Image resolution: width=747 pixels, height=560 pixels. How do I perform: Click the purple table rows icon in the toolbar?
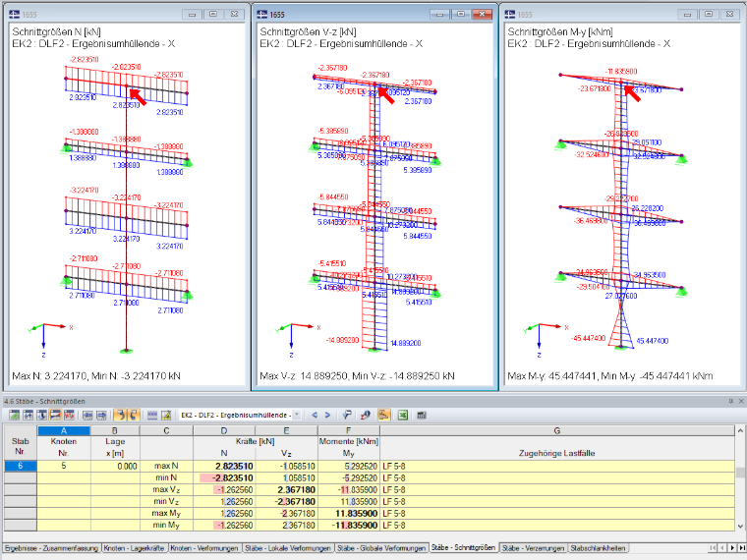pos(152,416)
